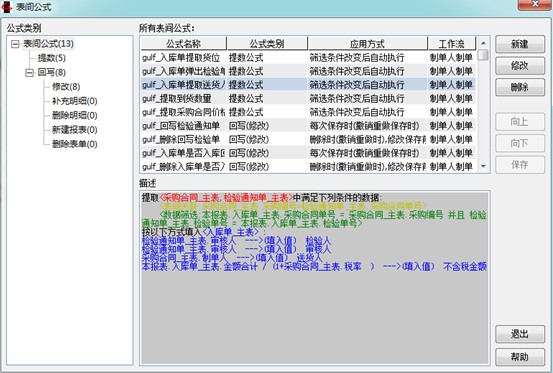Select the 补充明细(0) category
The width and height of the screenshot is (553, 373).
click(75, 101)
